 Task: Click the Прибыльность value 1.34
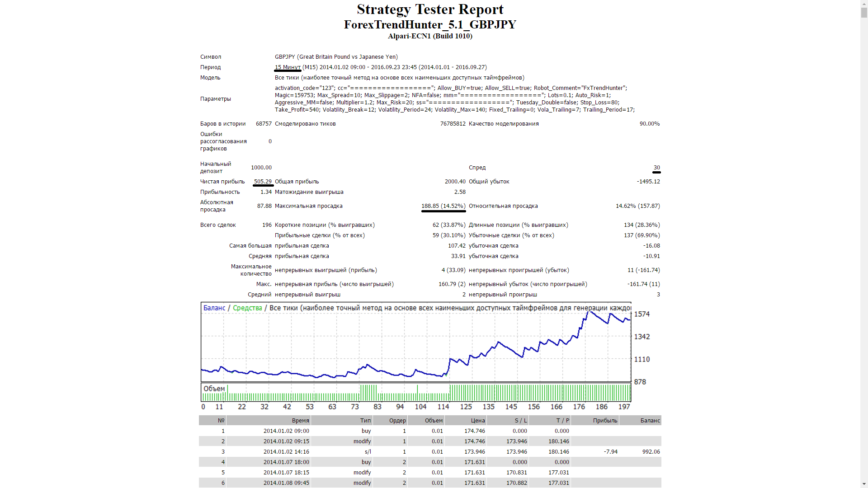[266, 192]
